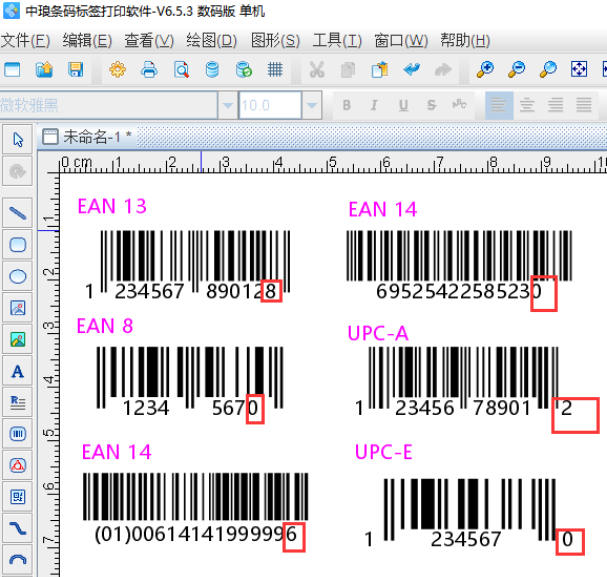Select the rounded rectangle tool
The image size is (607, 577).
(x=17, y=244)
